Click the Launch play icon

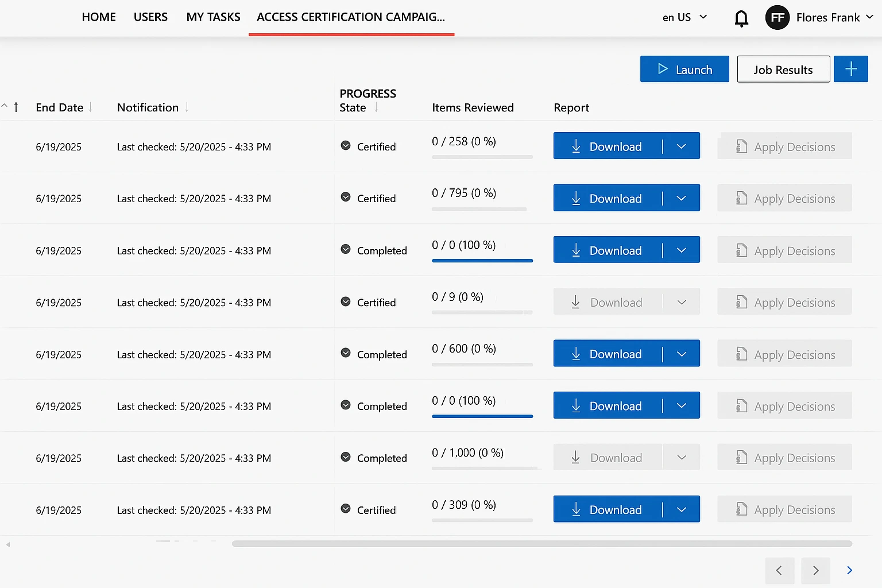(x=664, y=69)
